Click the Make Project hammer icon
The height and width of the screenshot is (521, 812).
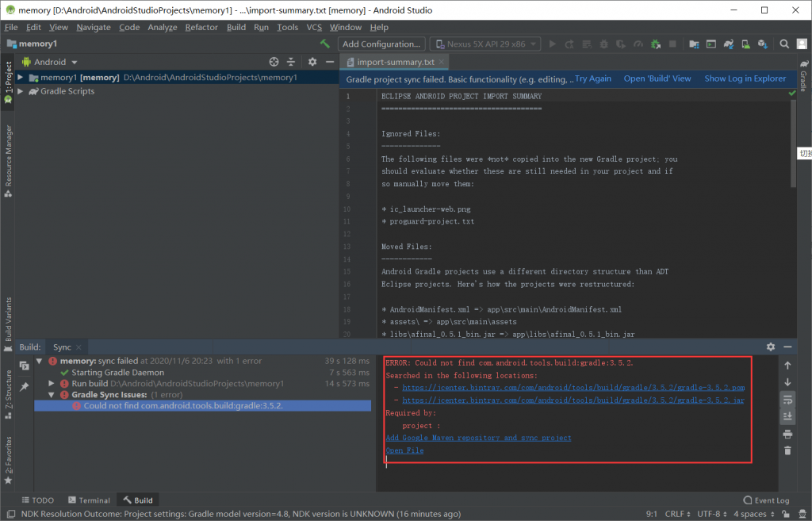[325, 44]
